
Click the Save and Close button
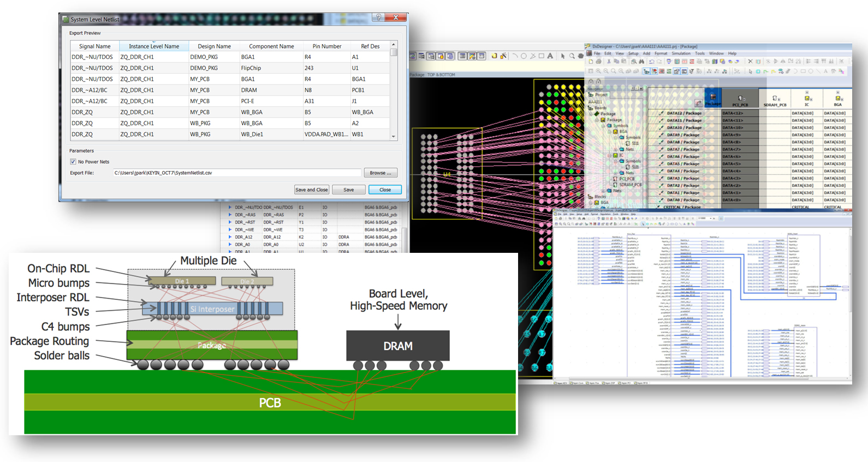pyautogui.click(x=311, y=189)
